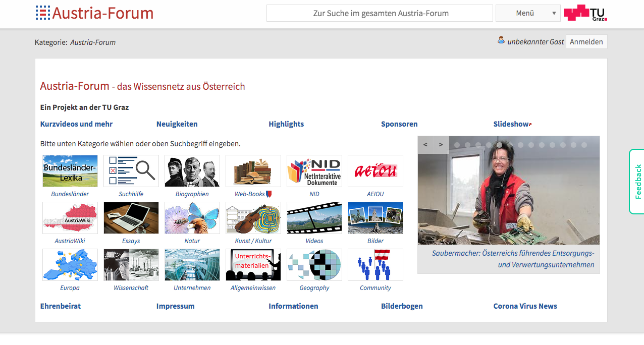Click the Essays text label

[x=131, y=241]
